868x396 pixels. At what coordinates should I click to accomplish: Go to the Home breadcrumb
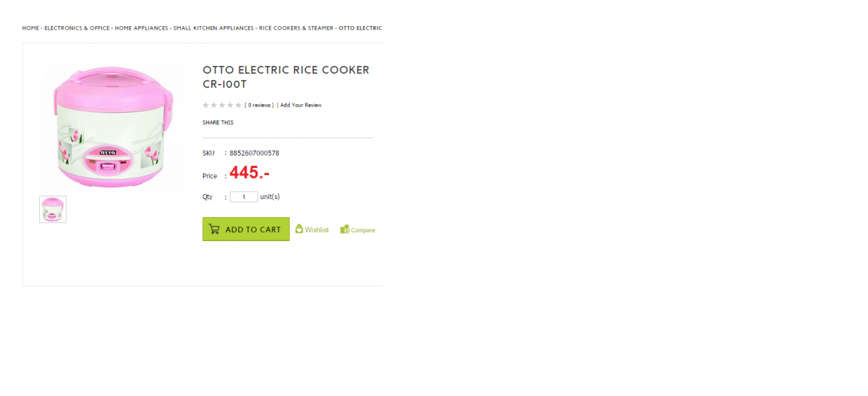click(x=30, y=28)
